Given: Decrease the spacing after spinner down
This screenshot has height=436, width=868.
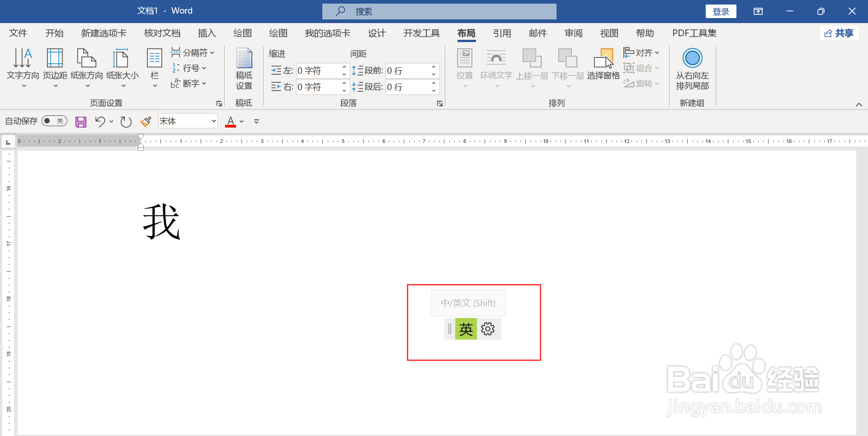Looking at the screenshot, I should [x=434, y=90].
